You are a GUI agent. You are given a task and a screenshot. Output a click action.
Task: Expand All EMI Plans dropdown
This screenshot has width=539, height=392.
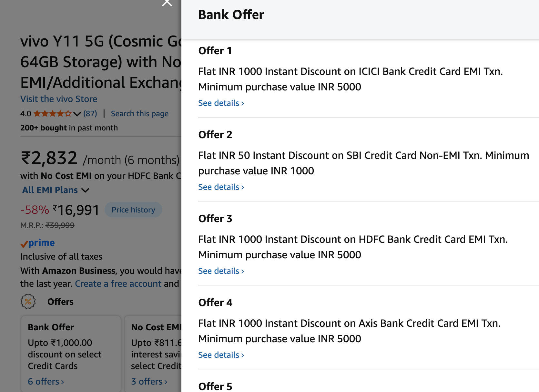[56, 190]
